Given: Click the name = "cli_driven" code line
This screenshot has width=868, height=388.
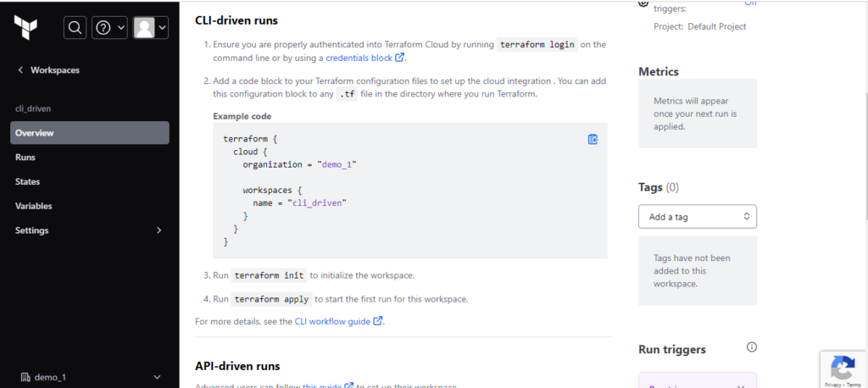Looking at the screenshot, I should point(299,203).
